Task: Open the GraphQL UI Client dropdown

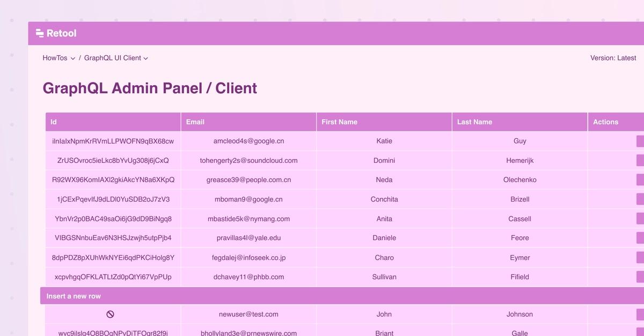Action: click(145, 58)
